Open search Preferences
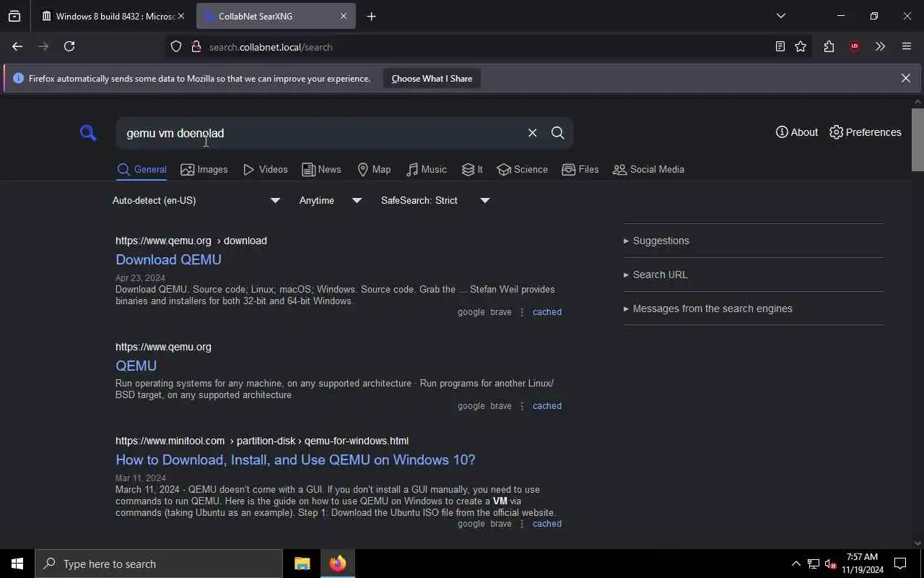This screenshot has width=924, height=578. pyautogui.click(x=866, y=132)
